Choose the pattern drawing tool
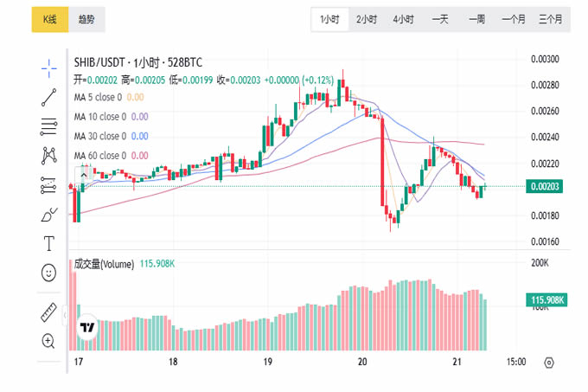 (48, 156)
